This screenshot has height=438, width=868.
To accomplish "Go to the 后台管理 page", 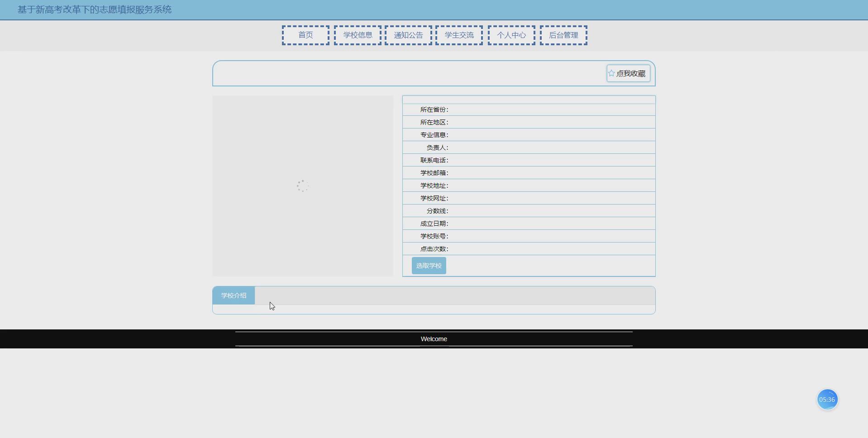I will click(x=563, y=35).
